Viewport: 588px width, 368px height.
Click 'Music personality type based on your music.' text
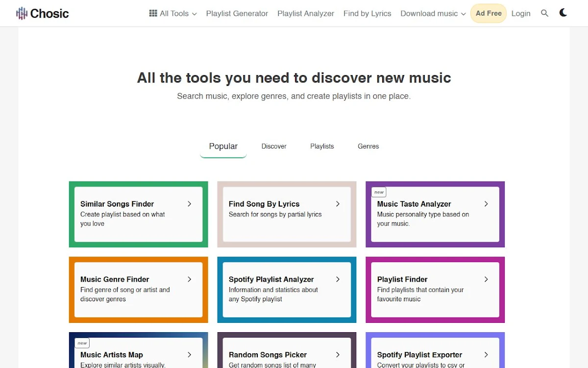(x=423, y=219)
